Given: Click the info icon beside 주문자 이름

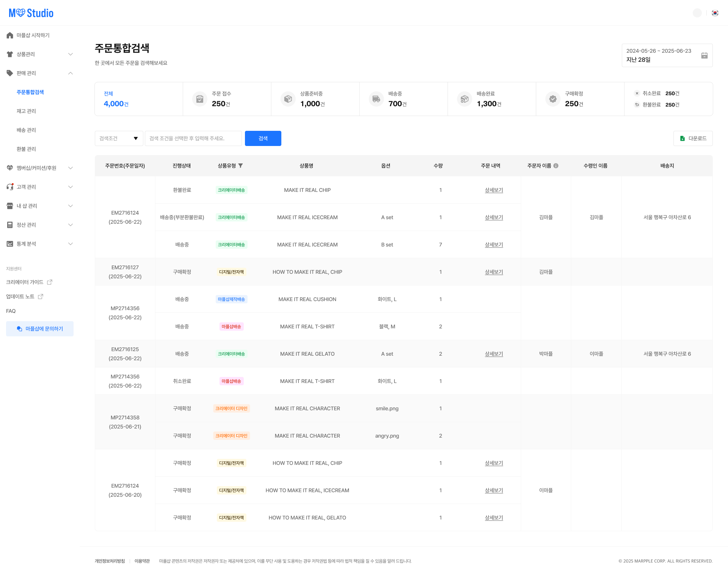Looking at the screenshot, I should click(x=556, y=166).
